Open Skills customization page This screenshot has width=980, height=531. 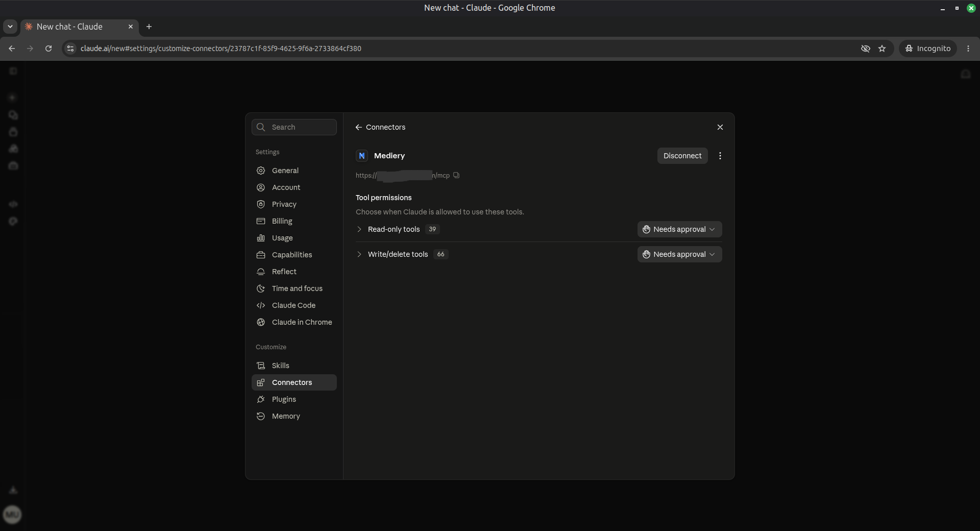(294, 366)
